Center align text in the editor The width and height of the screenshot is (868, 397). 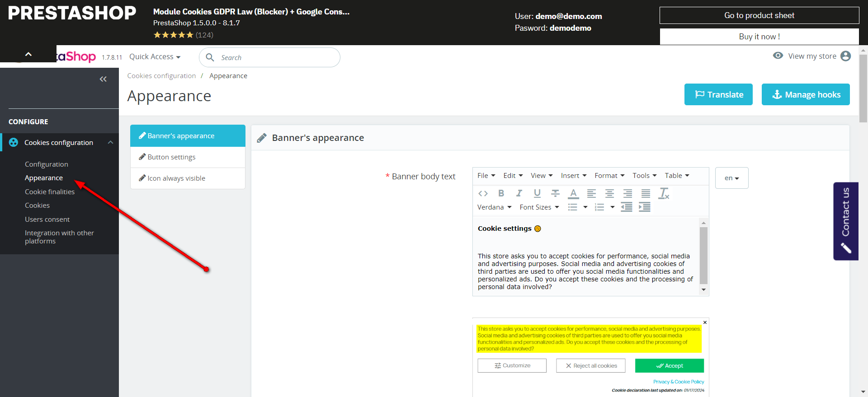pos(609,193)
